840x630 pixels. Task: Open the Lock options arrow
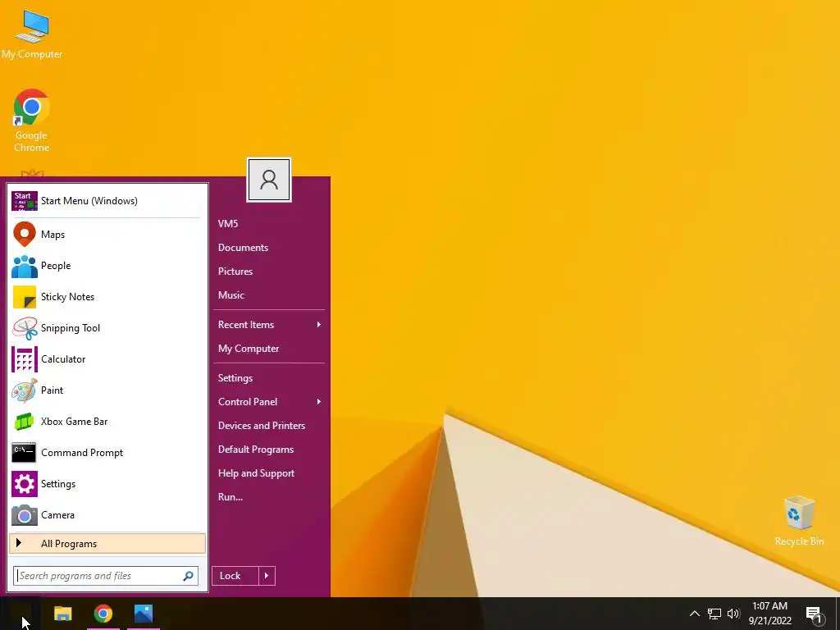pyautogui.click(x=267, y=576)
